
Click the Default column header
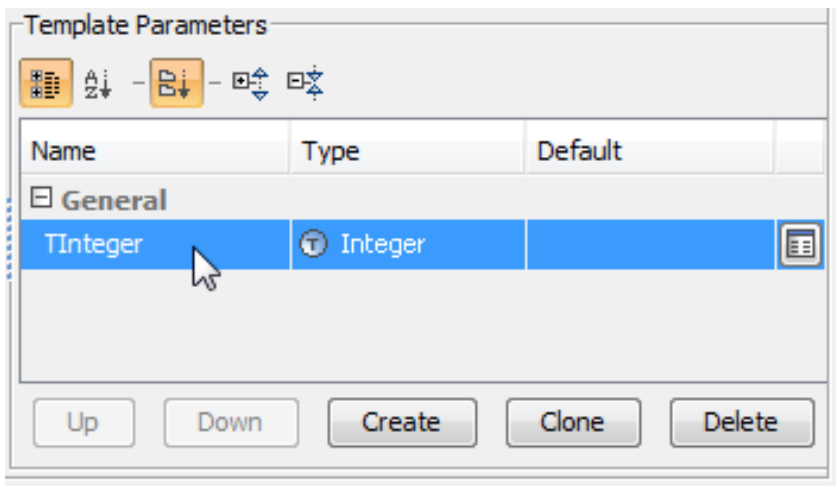coord(579,152)
